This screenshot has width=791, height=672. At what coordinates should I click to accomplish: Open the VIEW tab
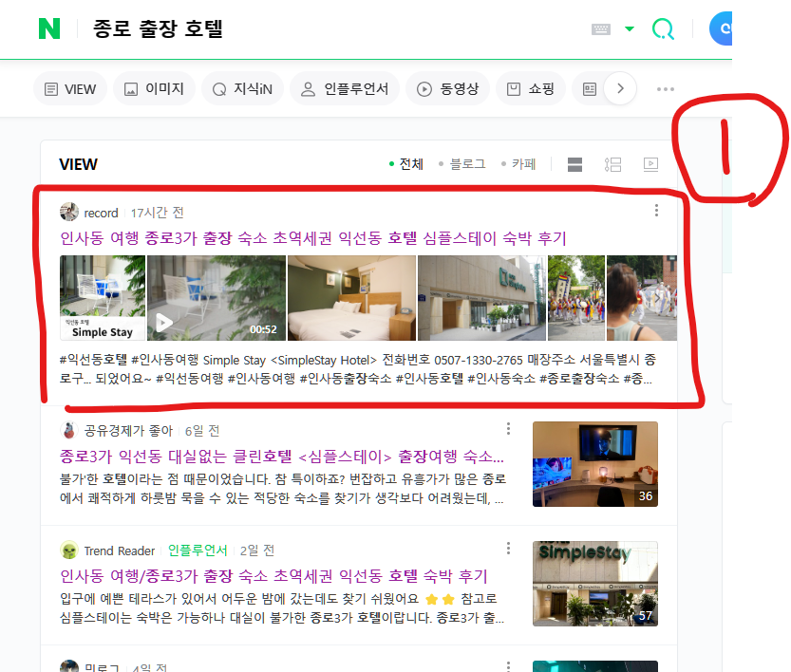click(70, 89)
